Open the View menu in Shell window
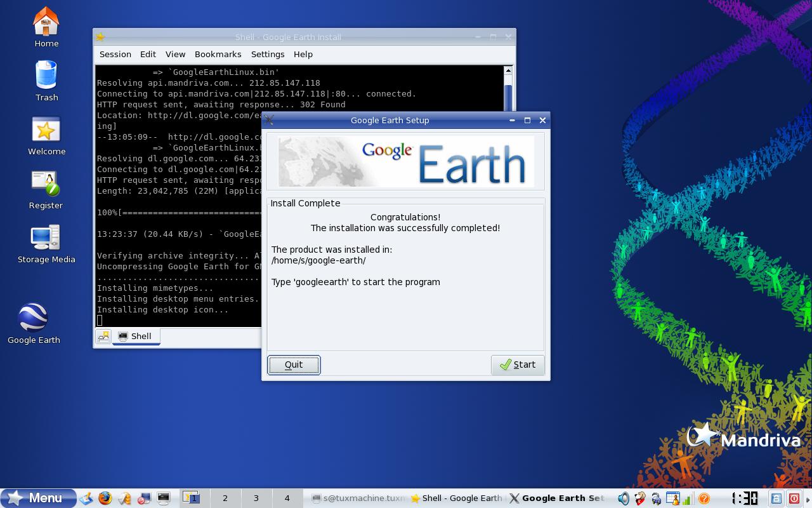812x508 pixels. tap(175, 54)
